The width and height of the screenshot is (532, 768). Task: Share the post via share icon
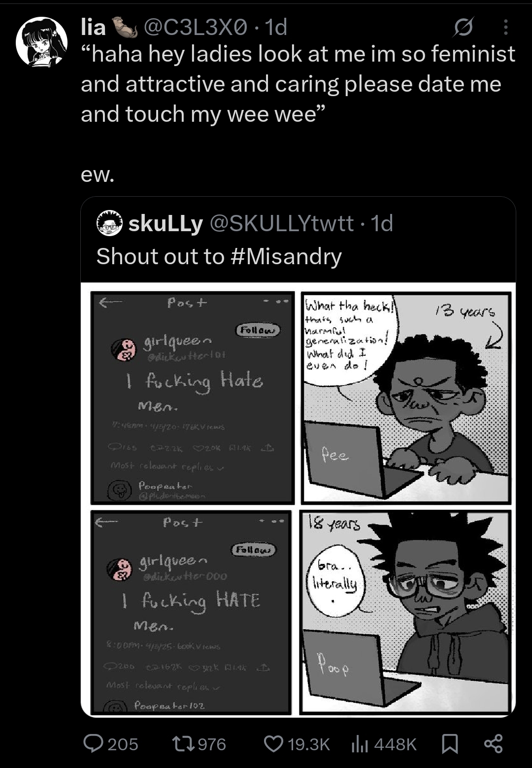click(493, 743)
